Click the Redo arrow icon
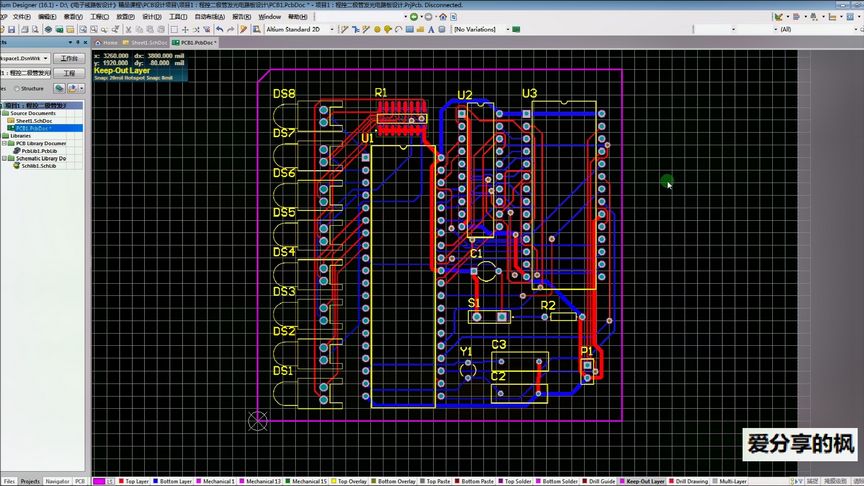This screenshot has width=864, height=486. [230, 29]
